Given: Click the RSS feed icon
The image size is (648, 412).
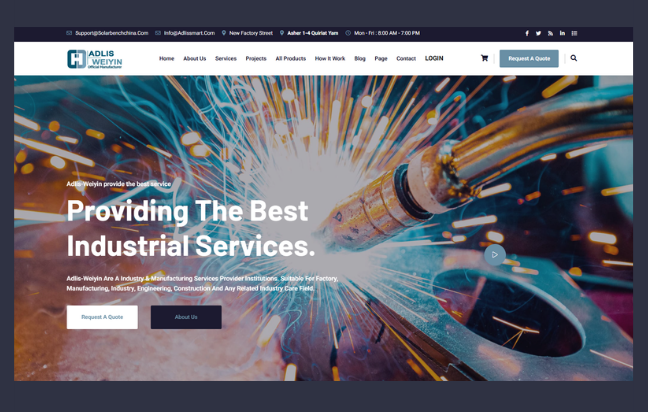Looking at the screenshot, I should coord(550,33).
